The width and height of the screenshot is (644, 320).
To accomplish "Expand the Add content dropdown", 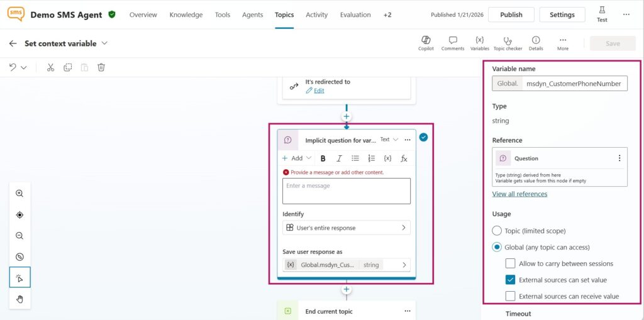I will click(296, 158).
